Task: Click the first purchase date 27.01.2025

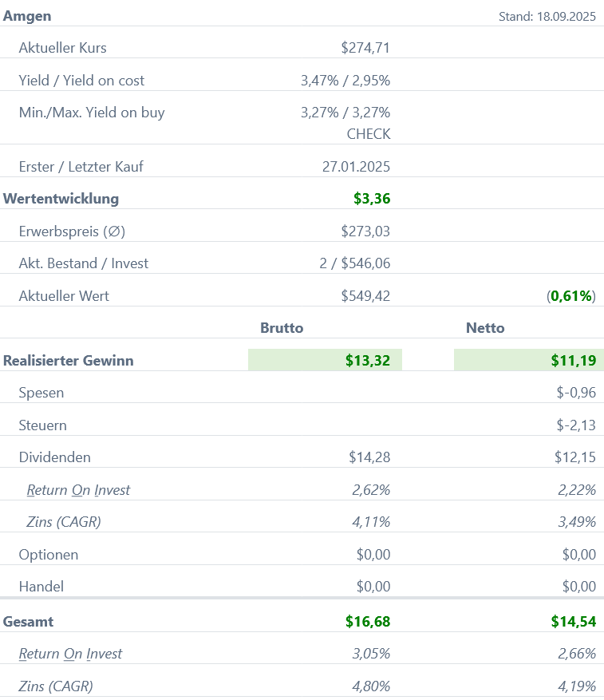Action: pyautogui.click(x=356, y=167)
